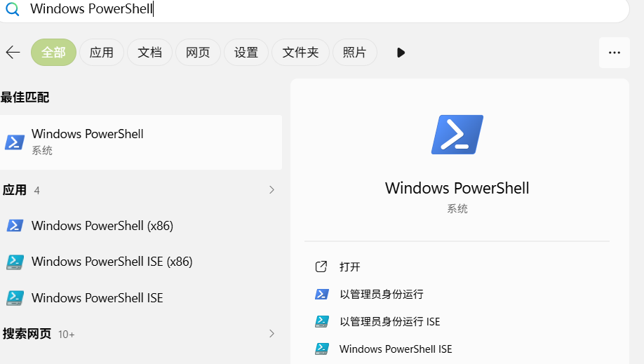Screen dimensions: 644x364
Task: Switch to the 文档 filter tab
Action: [x=149, y=53]
